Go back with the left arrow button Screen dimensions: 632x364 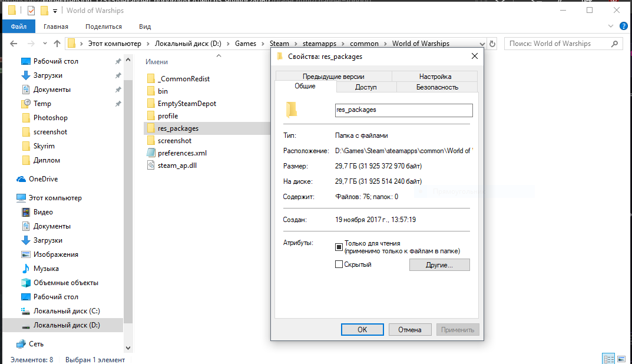pos(14,44)
